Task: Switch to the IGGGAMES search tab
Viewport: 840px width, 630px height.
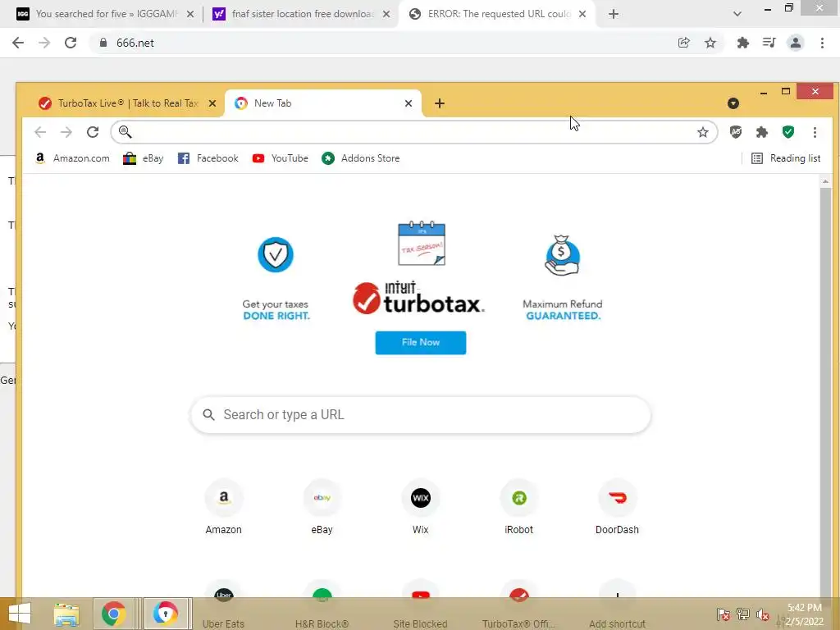Action: [106, 14]
